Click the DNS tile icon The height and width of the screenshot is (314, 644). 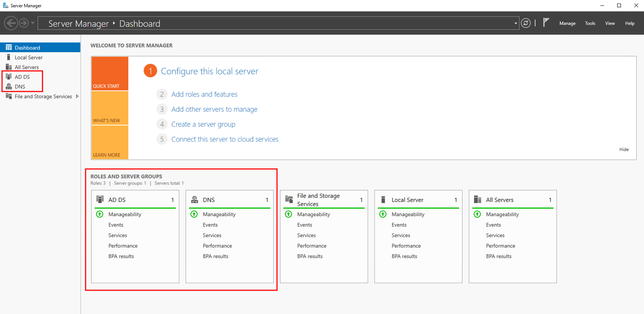pyautogui.click(x=194, y=199)
